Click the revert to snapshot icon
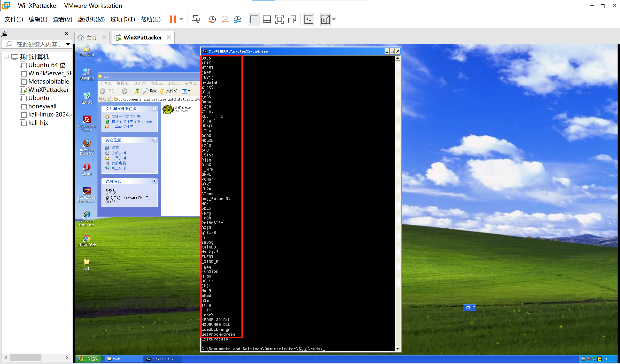This screenshot has height=364, width=620. tap(225, 19)
